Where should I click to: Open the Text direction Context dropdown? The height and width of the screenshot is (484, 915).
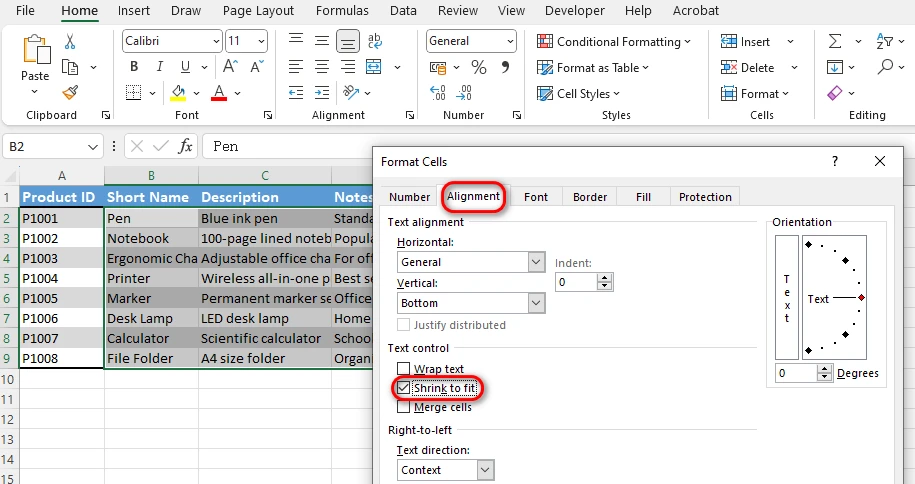[x=485, y=470]
